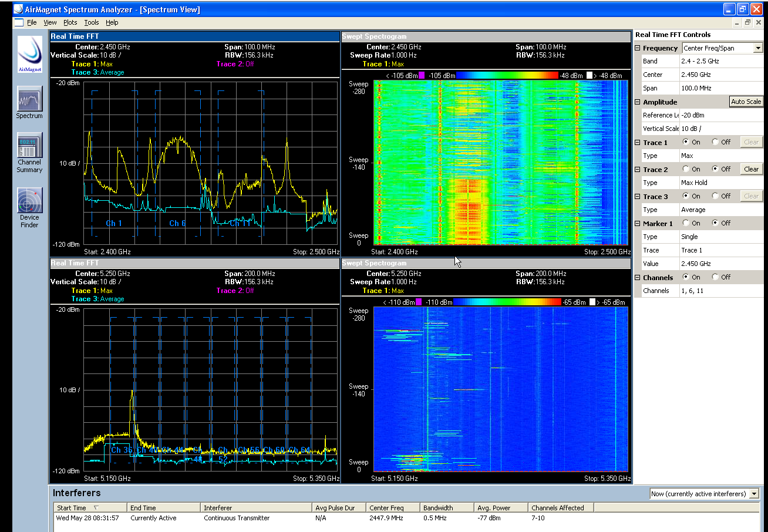Clear Trace 2 with its Clear button

pyautogui.click(x=751, y=169)
